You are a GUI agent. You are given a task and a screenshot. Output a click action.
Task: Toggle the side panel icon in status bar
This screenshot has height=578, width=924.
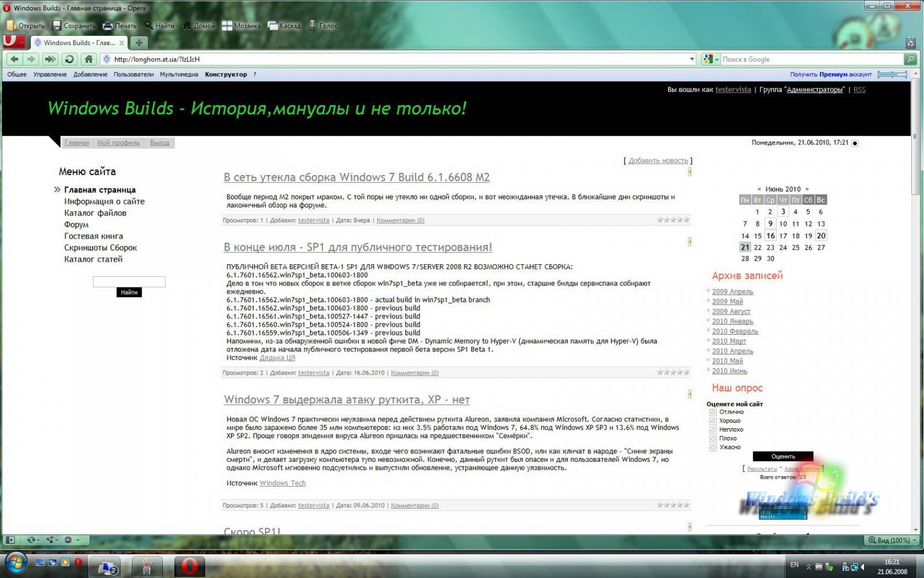10,540
